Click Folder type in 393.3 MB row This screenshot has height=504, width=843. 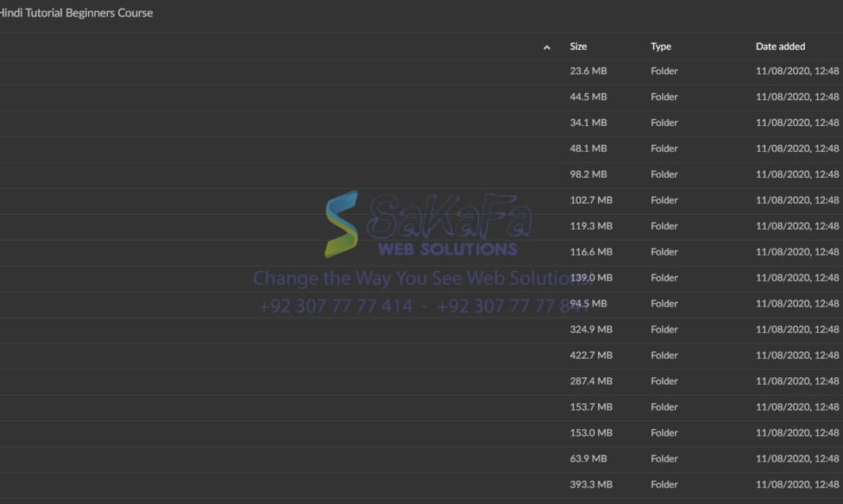[x=664, y=484]
